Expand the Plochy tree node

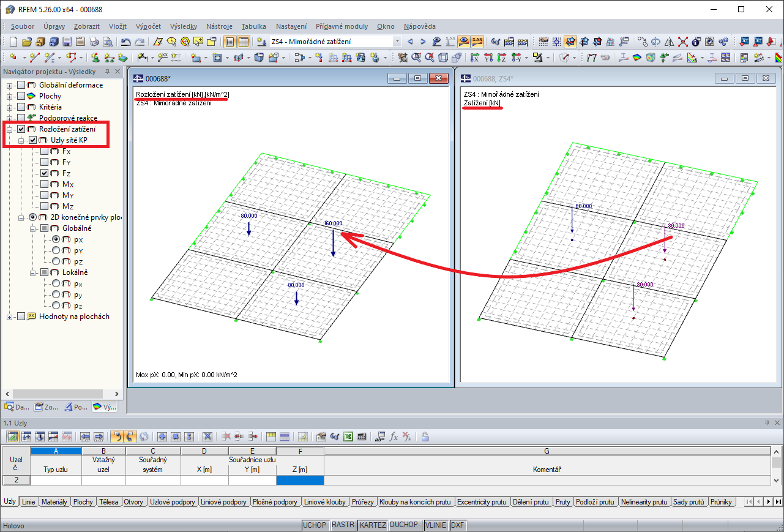point(10,96)
